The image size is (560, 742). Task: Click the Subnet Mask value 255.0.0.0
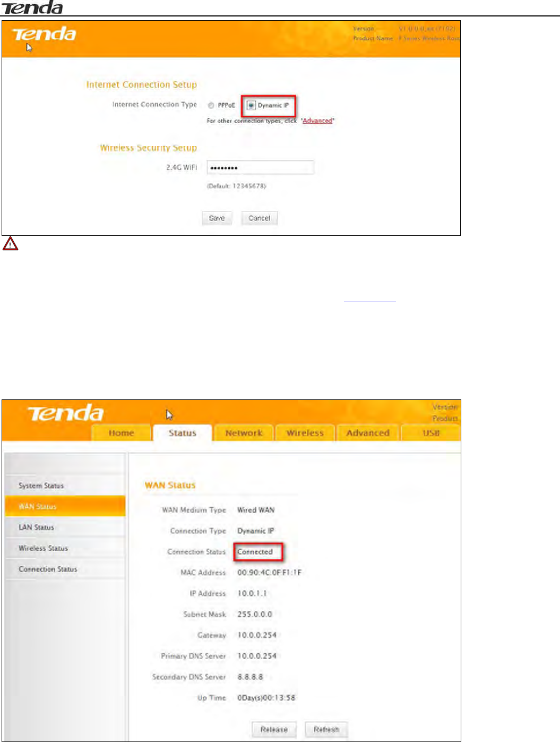255,614
